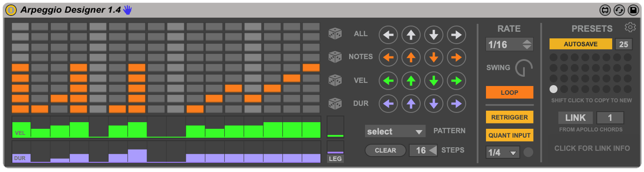
Task: Change the 1/16 rate stepper
Action: 509,44
